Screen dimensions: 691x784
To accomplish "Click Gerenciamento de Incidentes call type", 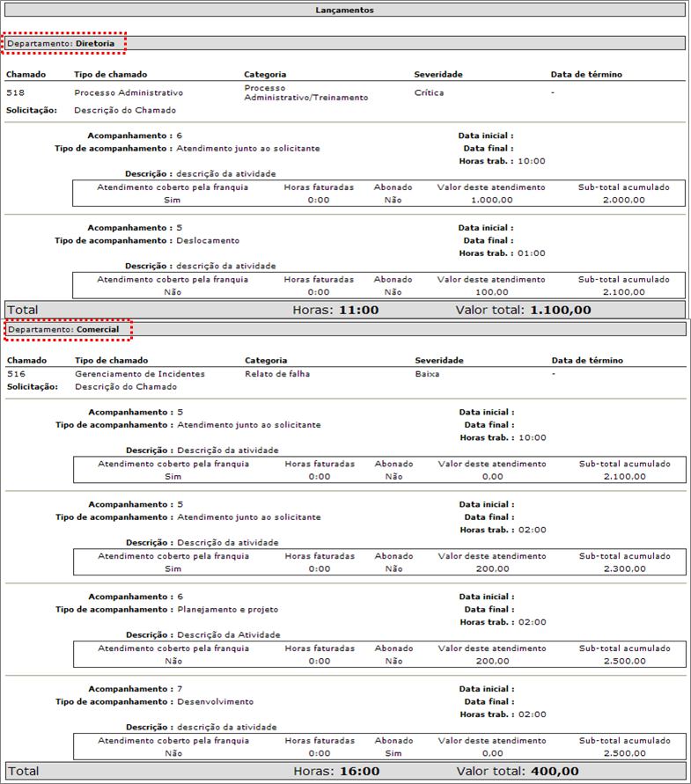I will click(x=140, y=374).
